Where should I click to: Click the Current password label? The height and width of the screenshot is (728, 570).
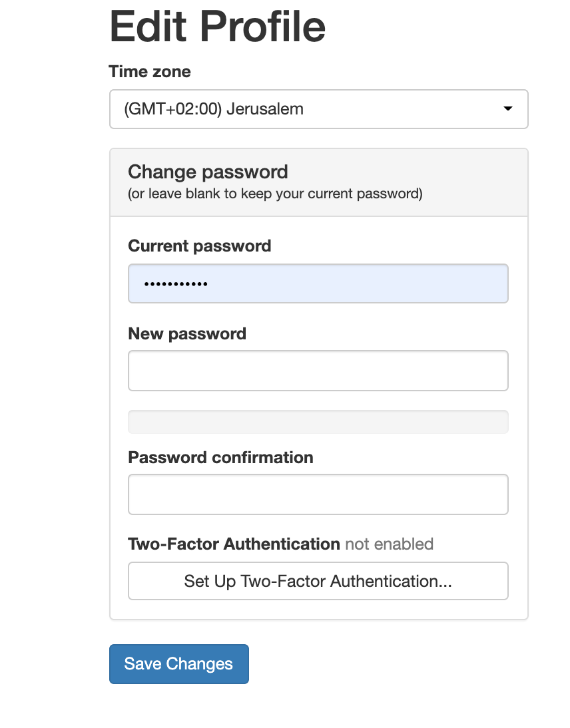(199, 246)
